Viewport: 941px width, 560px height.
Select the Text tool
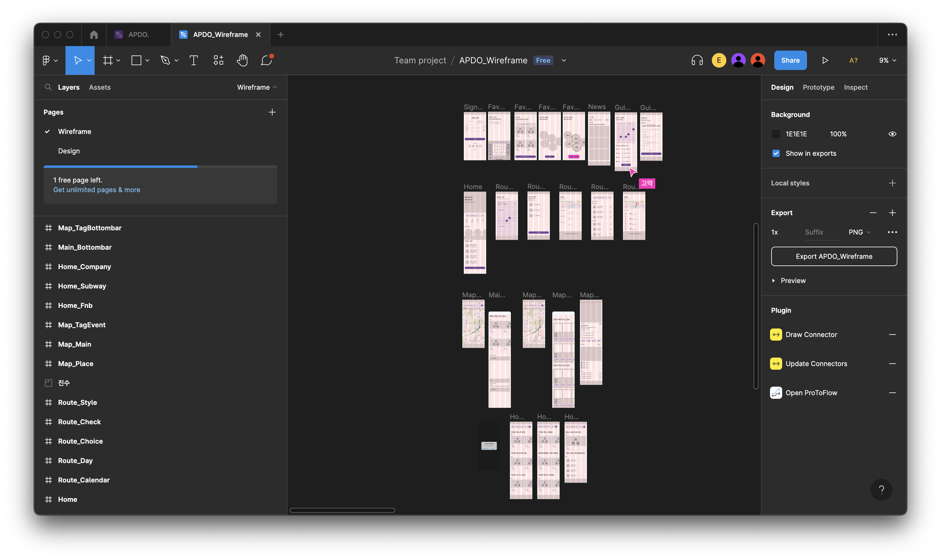point(194,60)
